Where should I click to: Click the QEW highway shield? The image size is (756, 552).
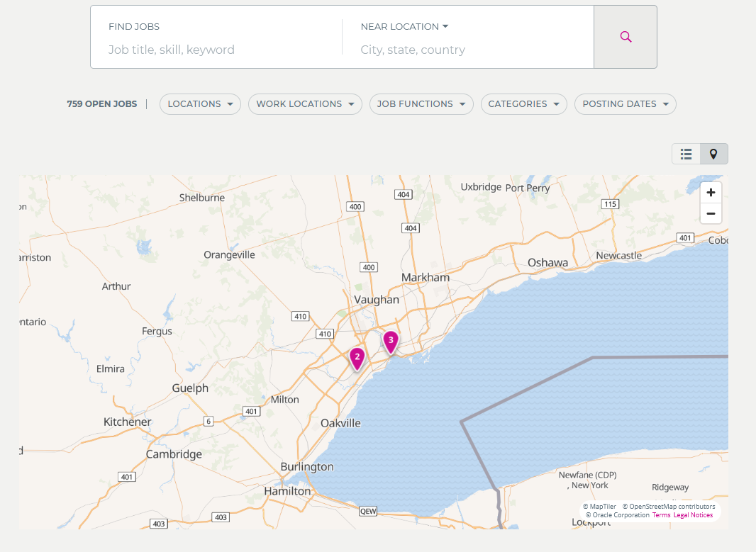coord(368,512)
